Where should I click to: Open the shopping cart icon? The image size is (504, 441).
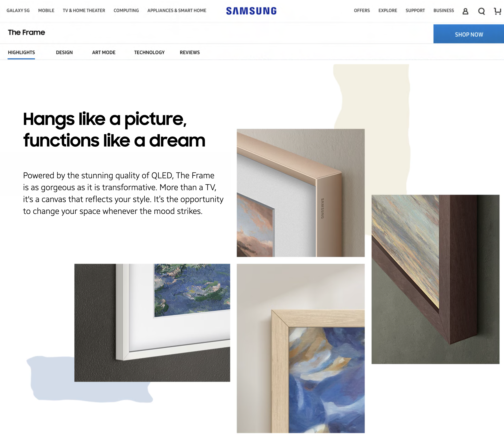(498, 11)
